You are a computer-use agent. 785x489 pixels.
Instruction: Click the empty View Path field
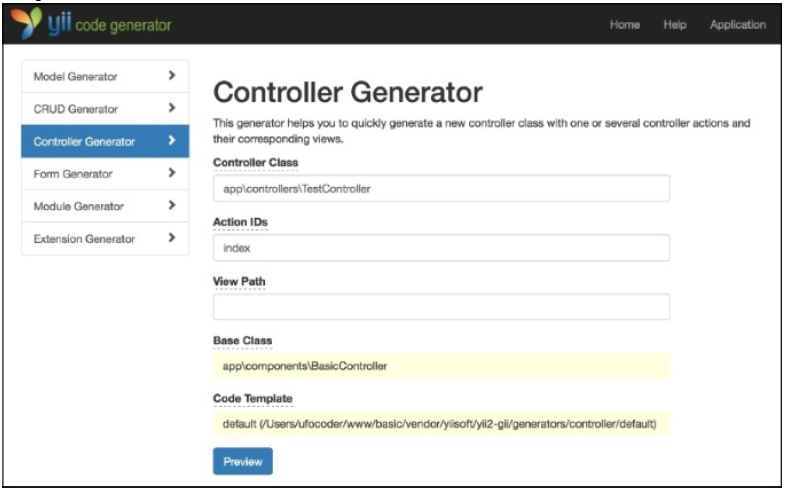click(x=441, y=307)
